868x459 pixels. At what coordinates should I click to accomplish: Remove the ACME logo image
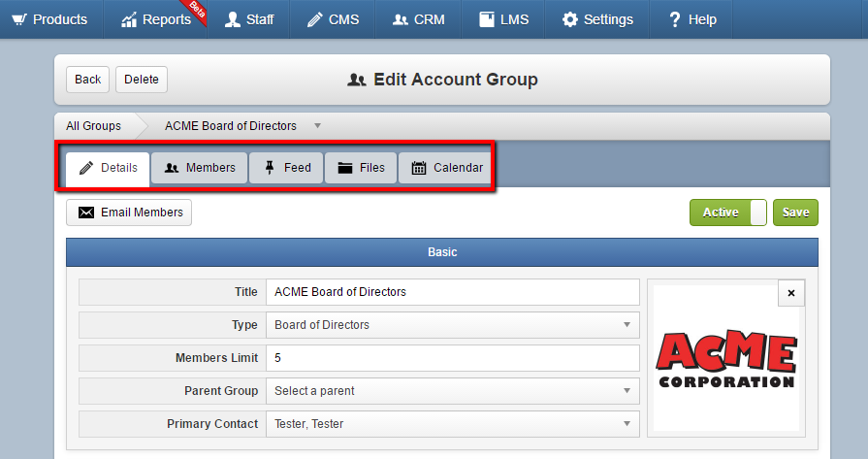tap(791, 293)
